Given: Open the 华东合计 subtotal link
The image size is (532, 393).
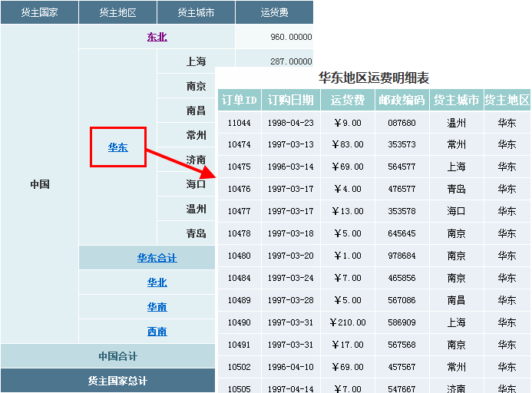Looking at the screenshot, I should click(x=157, y=258).
